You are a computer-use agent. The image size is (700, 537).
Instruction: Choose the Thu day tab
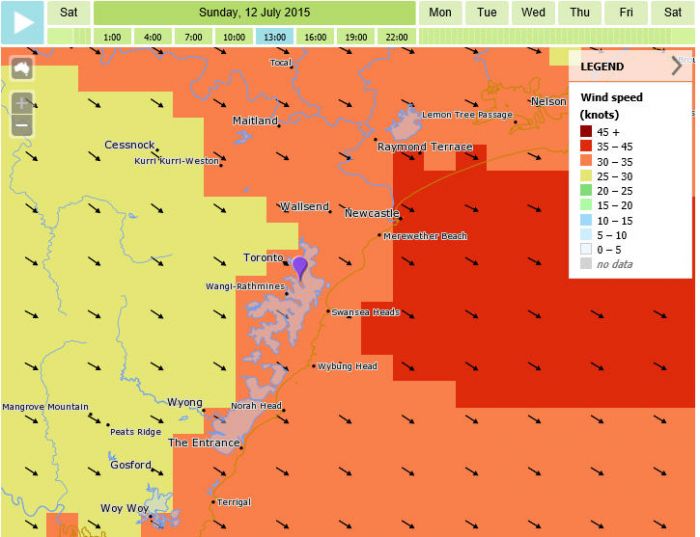[x=579, y=13]
